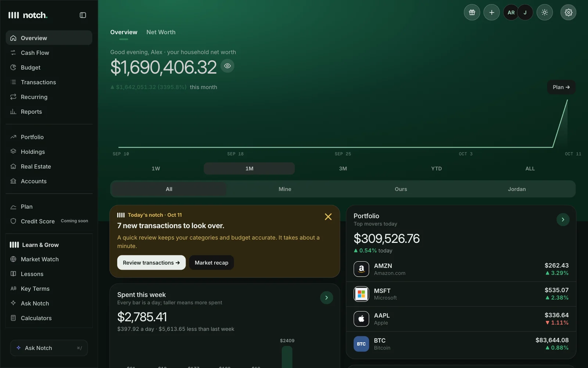Open Transactions page
The height and width of the screenshot is (368, 588).
pos(49,82)
